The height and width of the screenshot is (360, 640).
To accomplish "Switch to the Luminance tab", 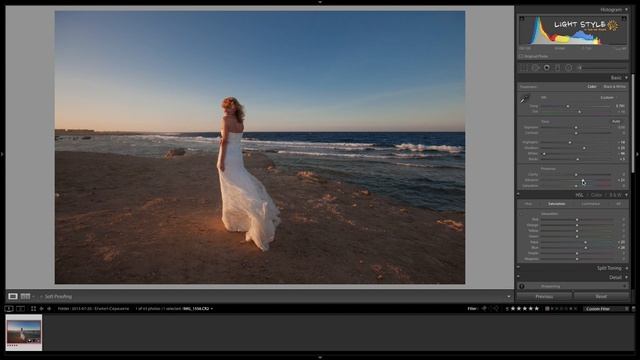I will coord(590,204).
